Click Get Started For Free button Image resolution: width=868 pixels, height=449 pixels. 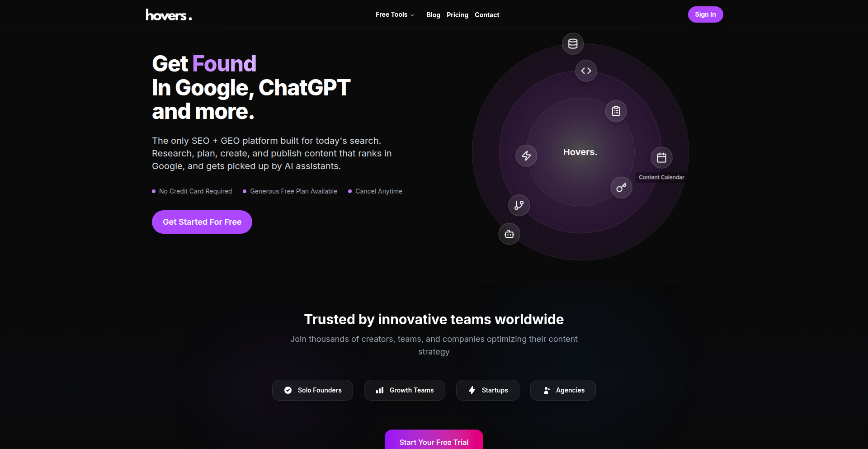[202, 222]
